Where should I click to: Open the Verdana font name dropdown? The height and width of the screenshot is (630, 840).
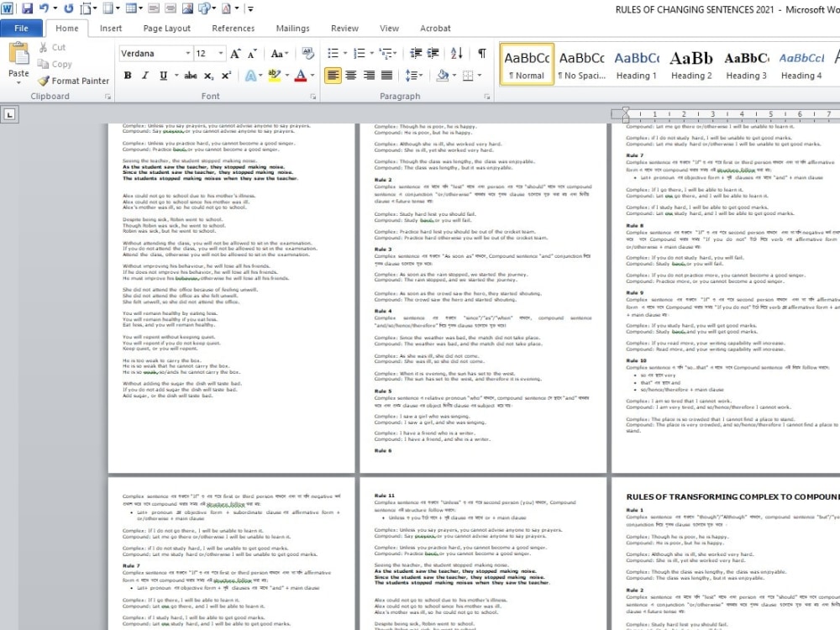click(188, 54)
